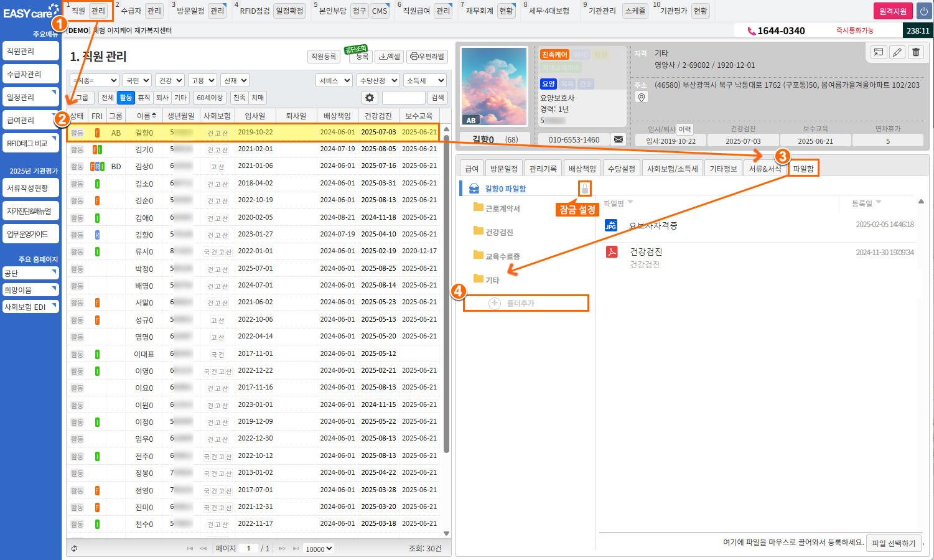Open the 서비스 dropdown

click(334, 80)
